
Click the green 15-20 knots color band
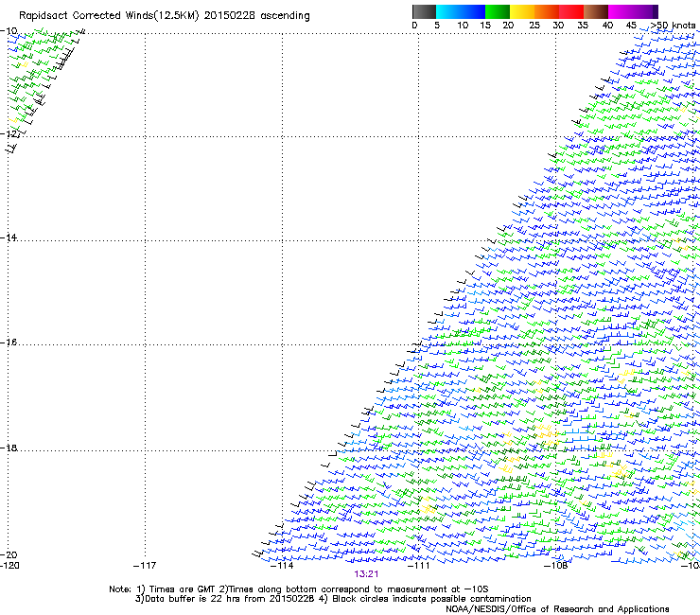[498, 11]
